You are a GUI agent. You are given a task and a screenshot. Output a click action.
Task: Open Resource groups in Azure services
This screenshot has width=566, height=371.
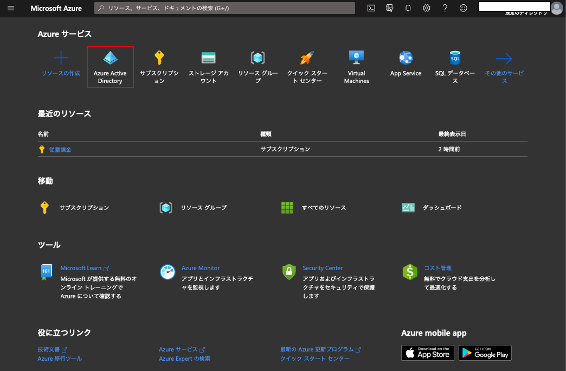258,67
